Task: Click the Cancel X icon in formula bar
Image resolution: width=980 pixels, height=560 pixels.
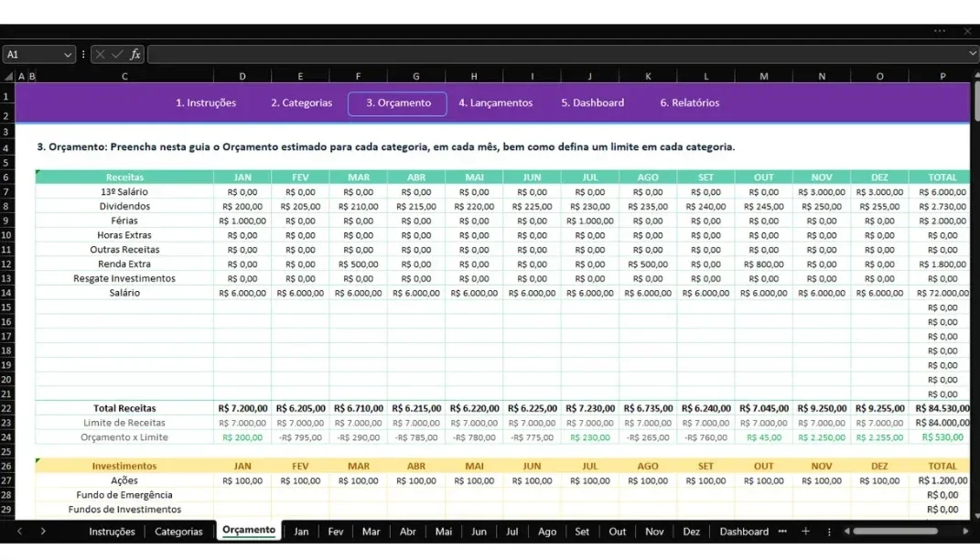Action: coord(100,54)
